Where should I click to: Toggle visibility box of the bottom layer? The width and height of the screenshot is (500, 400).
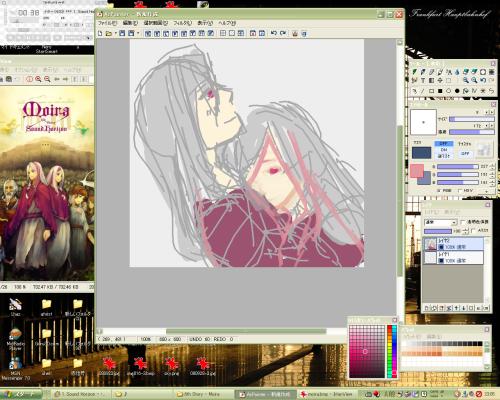tap(441, 260)
